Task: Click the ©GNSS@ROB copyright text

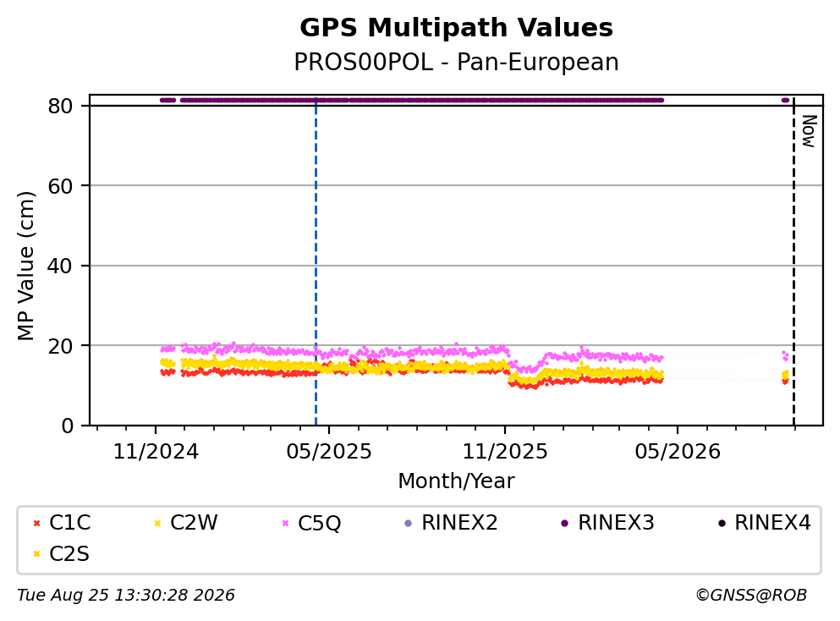Action: [751, 596]
